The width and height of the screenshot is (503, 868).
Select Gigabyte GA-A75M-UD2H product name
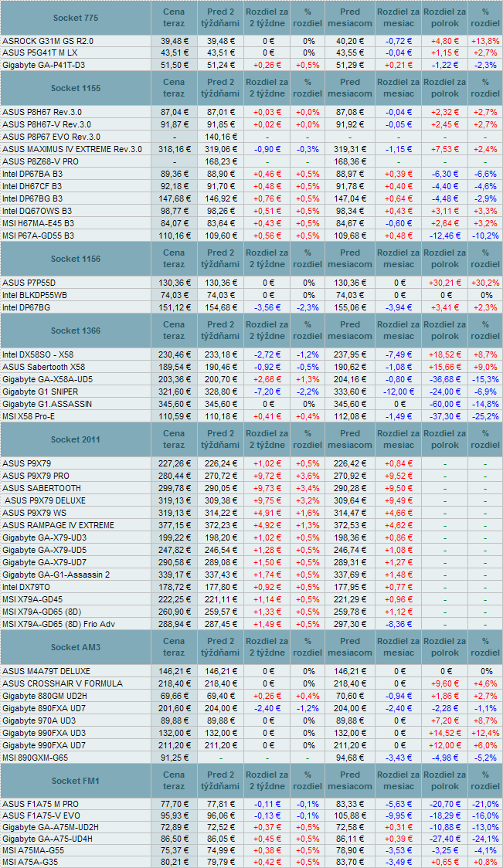coord(50,826)
